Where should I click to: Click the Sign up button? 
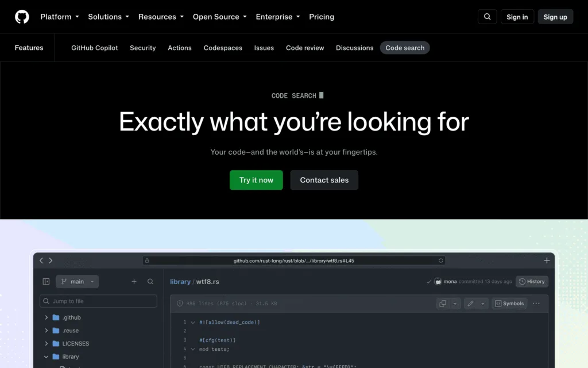(555, 17)
